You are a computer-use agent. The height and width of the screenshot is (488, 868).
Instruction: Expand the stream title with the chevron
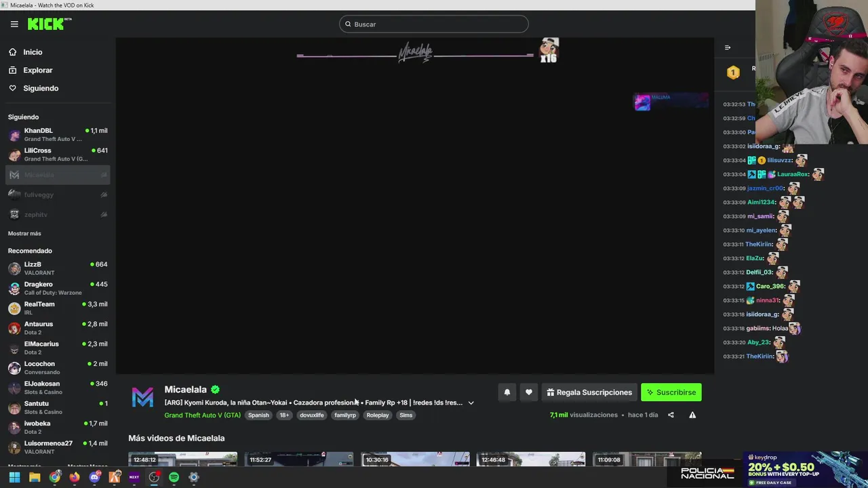click(471, 403)
